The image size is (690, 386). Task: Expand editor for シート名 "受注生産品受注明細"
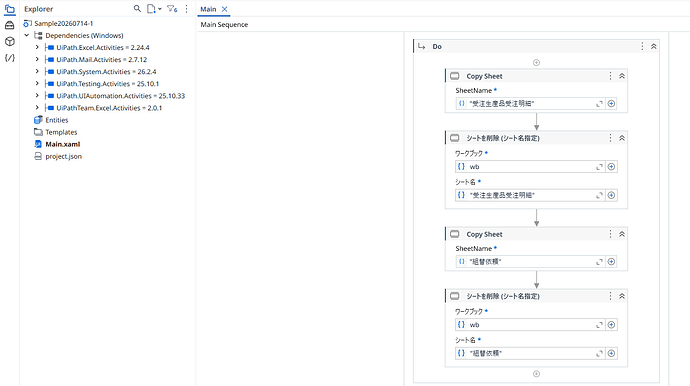pos(599,195)
